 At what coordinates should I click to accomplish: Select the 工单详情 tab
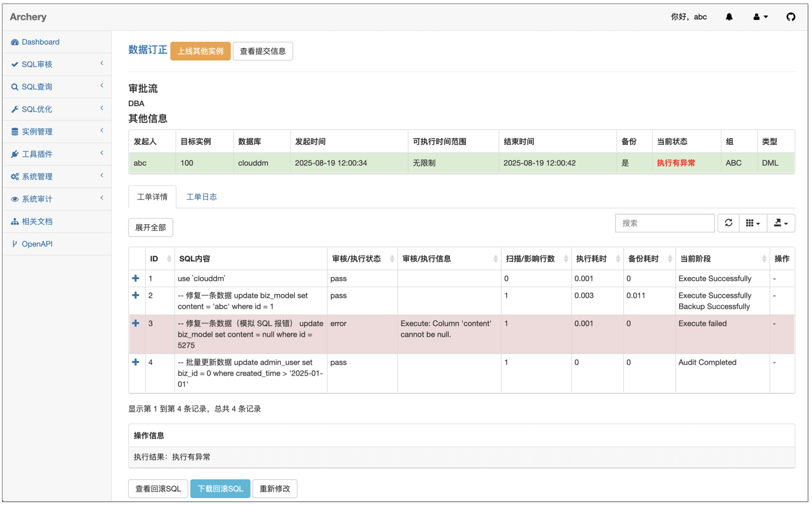tap(152, 197)
